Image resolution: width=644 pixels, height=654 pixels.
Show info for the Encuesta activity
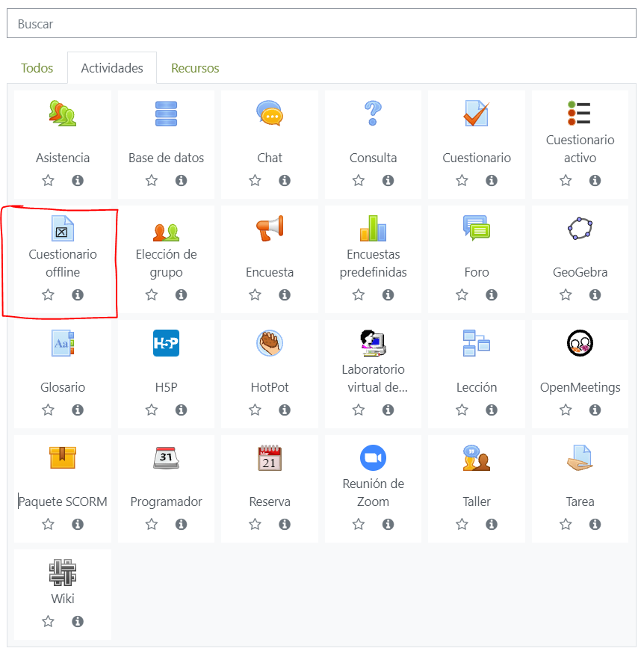point(285,294)
